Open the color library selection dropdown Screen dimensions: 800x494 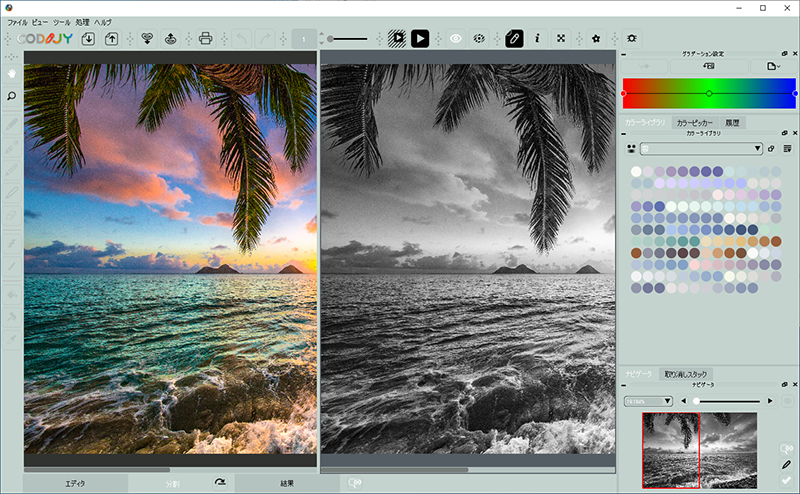702,149
